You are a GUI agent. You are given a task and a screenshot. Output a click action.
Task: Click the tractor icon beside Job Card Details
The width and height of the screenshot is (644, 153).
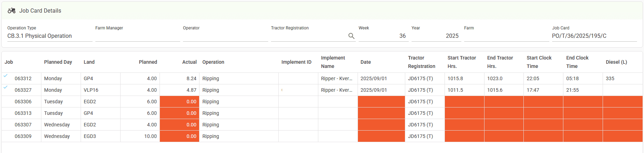pyautogui.click(x=12, y=11)
